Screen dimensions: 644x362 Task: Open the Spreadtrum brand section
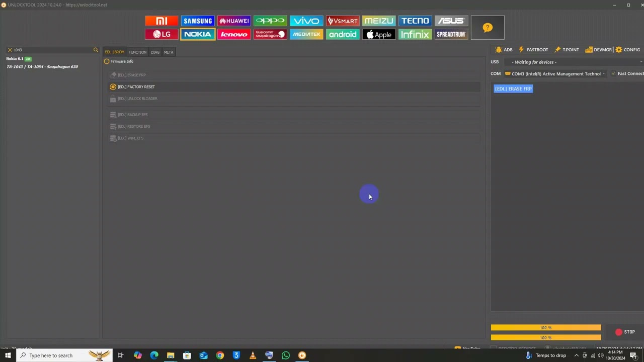[451, 34]
